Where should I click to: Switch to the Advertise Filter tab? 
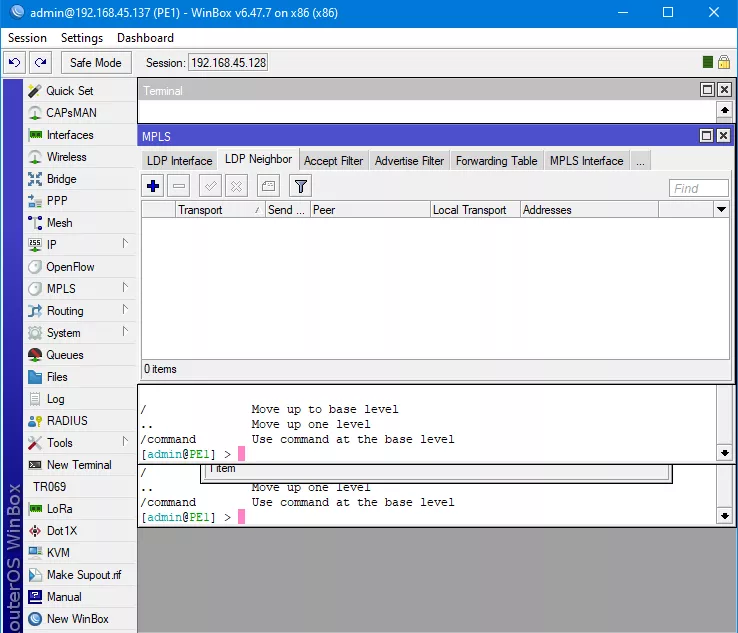click(x=409, y=161)
